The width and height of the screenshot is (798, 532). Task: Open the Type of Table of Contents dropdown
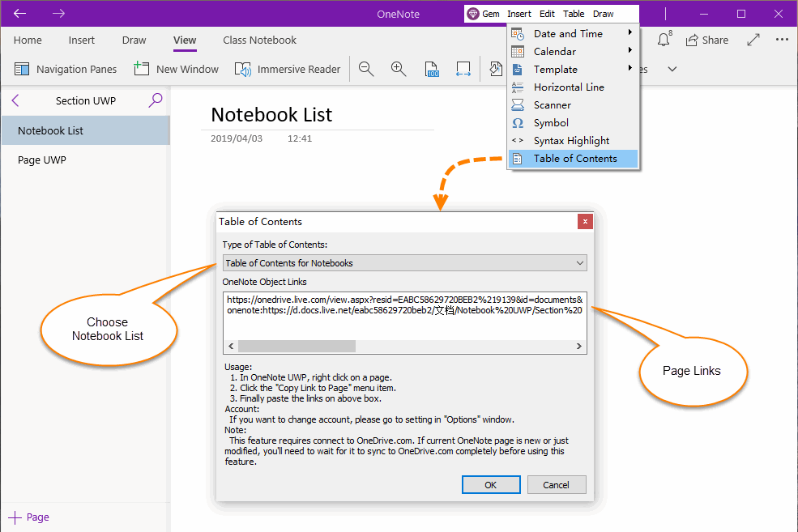pyautogui.click(x=404, y=263)
